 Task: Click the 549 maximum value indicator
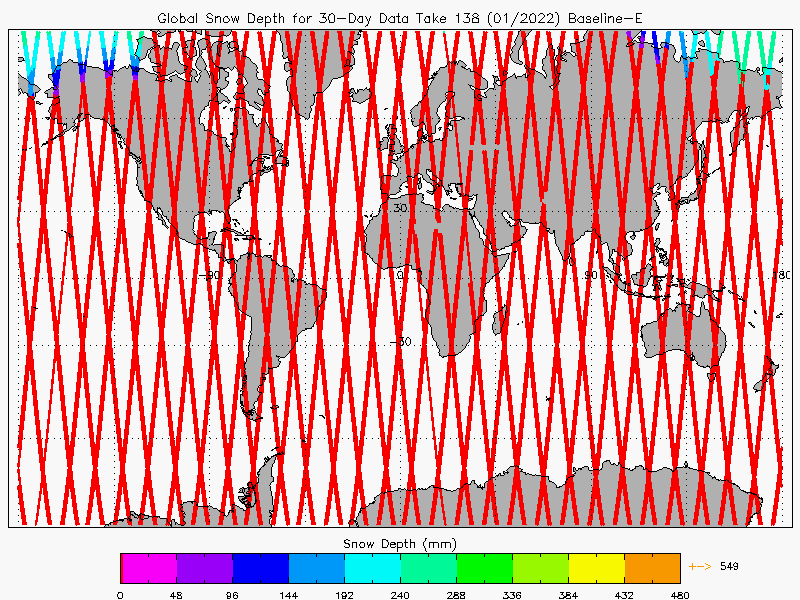point(728,567)
